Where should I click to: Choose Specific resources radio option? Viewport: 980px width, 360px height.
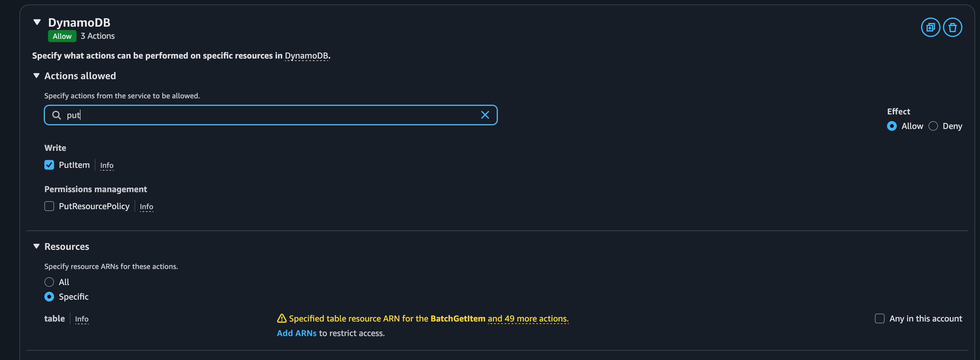[x=49, y=297]
